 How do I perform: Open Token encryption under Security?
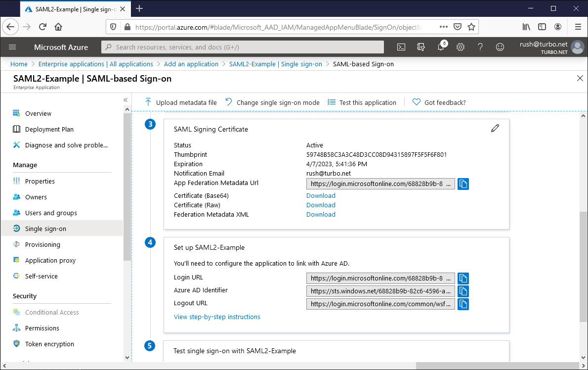click(x=50, y=344)
